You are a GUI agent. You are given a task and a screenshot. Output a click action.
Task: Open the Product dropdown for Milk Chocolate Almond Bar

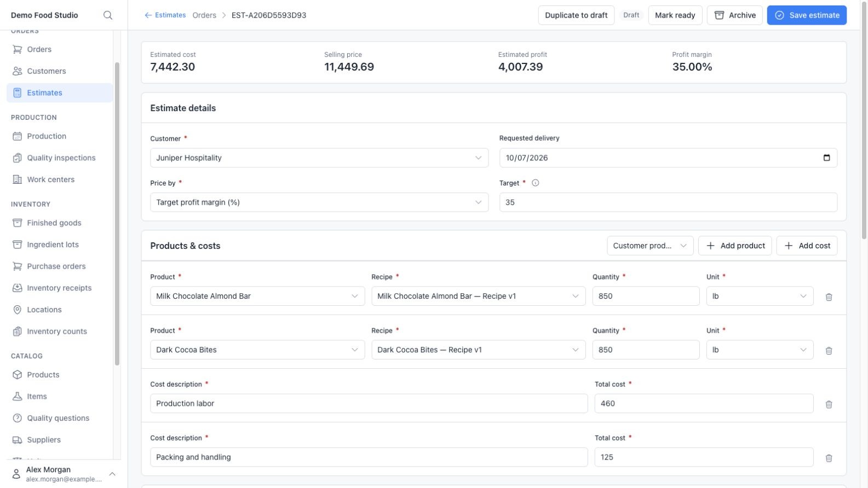click(x=257, y=296)
